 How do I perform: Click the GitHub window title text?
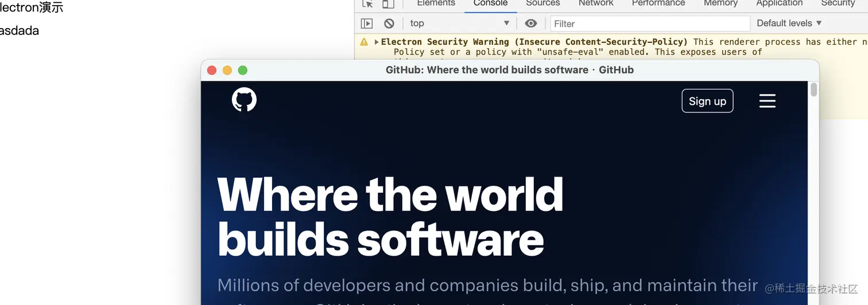510,70
